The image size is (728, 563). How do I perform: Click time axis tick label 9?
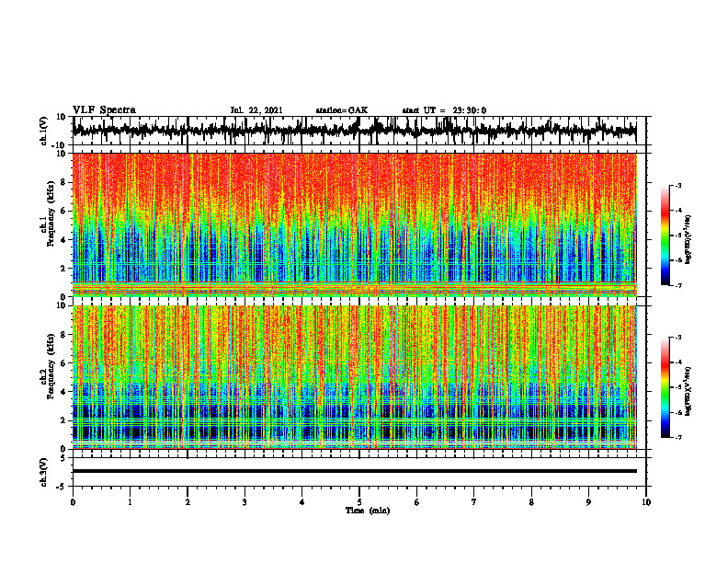click(x=588, y=502)
